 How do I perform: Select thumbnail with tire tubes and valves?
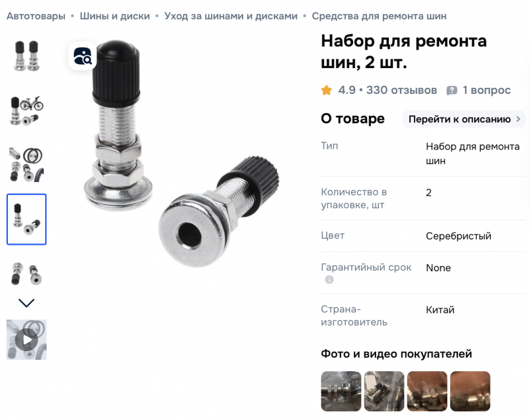[26, 165]
